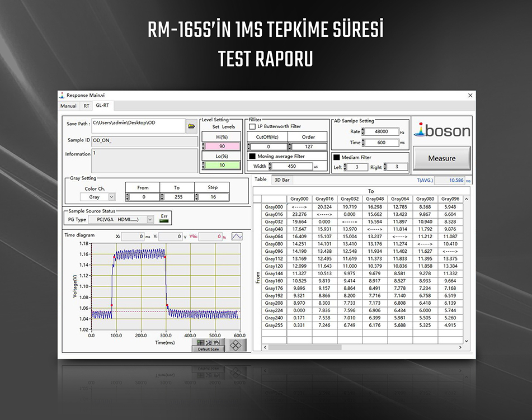Click the Lo(%) level stepper arrows

tap(204, 166)
